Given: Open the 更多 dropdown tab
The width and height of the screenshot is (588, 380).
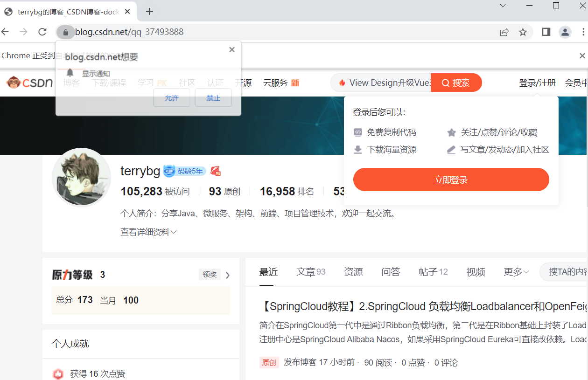Looking at the screenshot, I should [x=516, y=272].
